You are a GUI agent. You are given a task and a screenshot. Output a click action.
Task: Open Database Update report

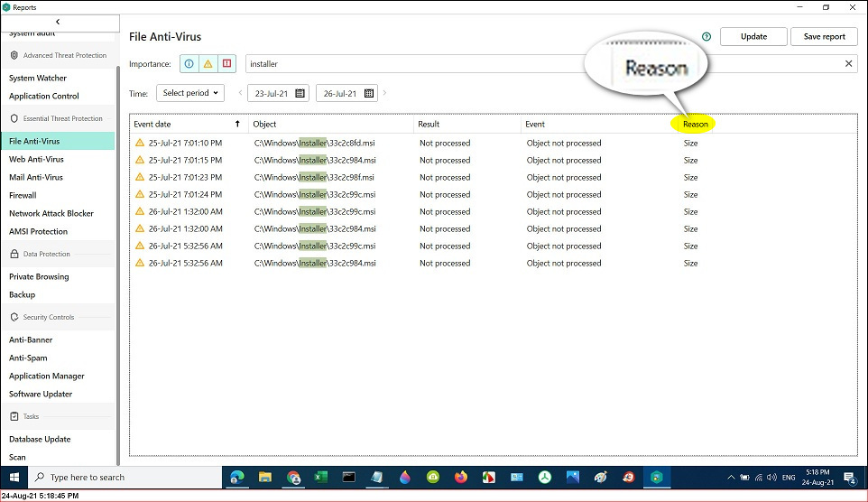coord(40,439)
